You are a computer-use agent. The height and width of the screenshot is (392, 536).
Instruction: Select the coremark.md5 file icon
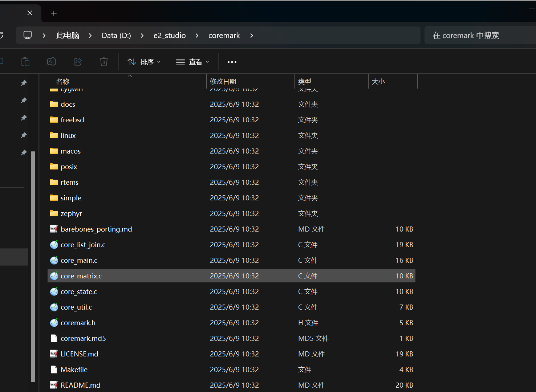pos(54,338)
